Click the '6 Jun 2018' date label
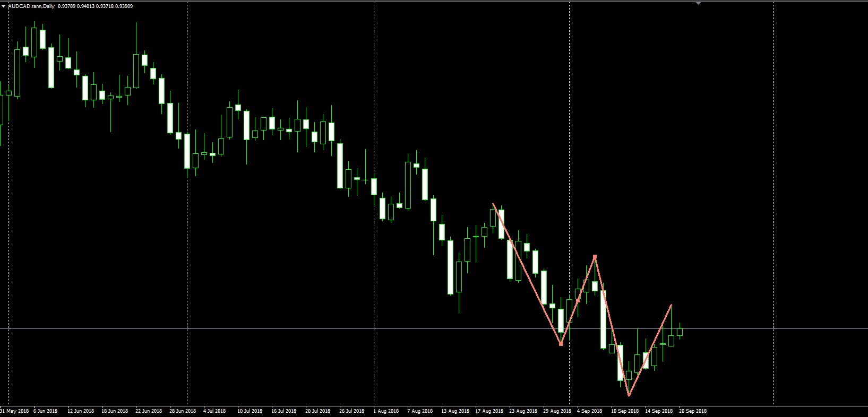 [x=45, y=411]
